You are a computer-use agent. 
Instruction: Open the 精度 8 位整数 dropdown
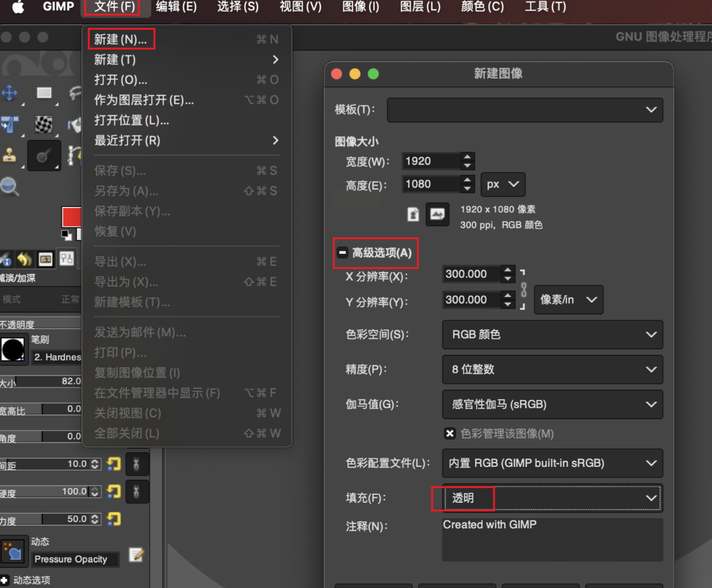(x=552, y=369)
